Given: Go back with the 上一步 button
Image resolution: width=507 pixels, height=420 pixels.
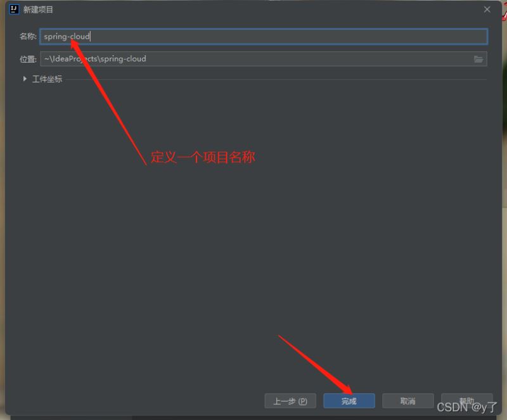Looking at the screenshot, I should click(x=290, y=401).
